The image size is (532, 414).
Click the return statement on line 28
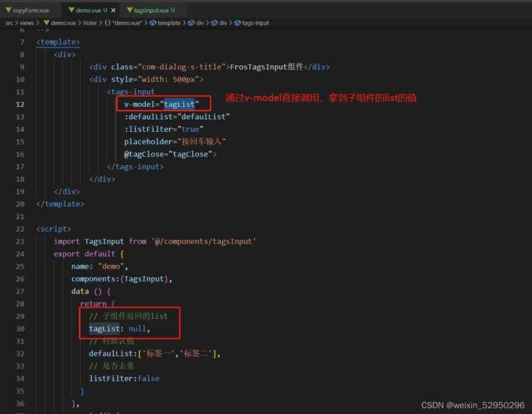tap(98, 304)
